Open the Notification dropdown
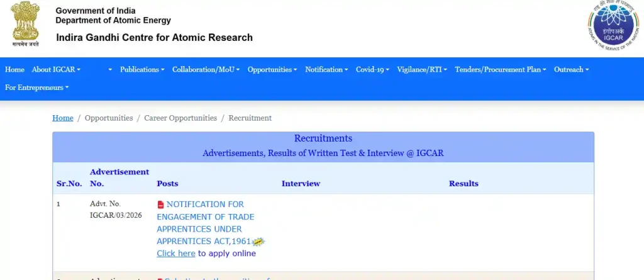 point(326,69)
